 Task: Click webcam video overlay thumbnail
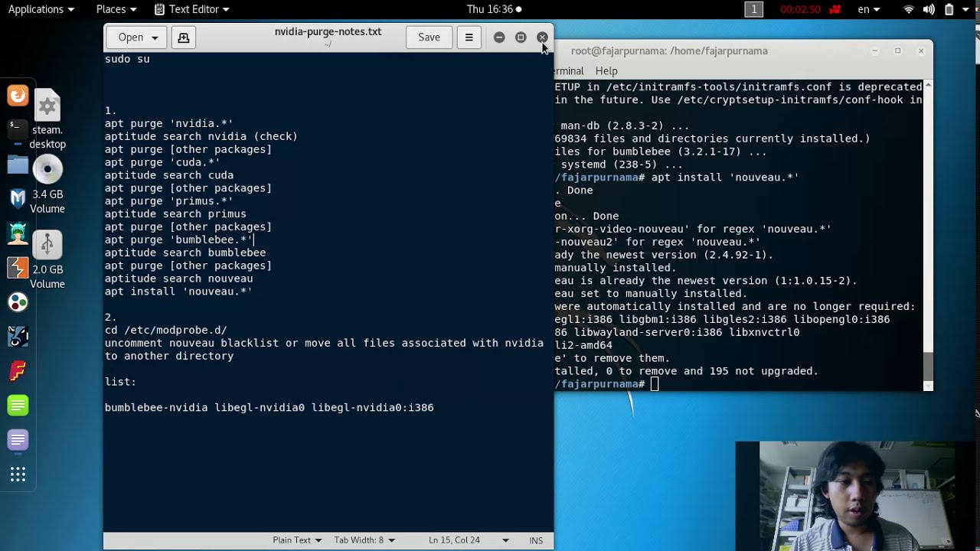tap(857, 496)
